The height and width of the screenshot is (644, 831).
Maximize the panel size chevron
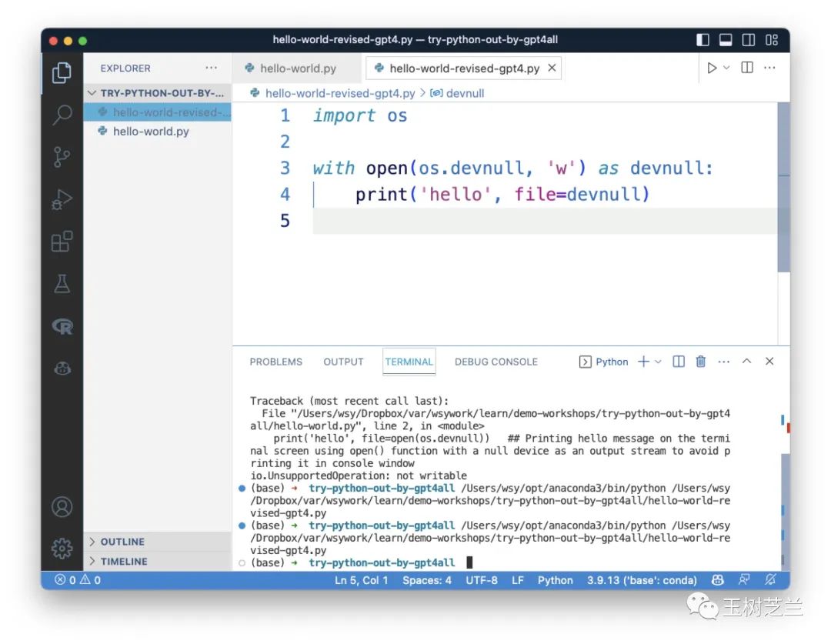[x=746, y=361]
